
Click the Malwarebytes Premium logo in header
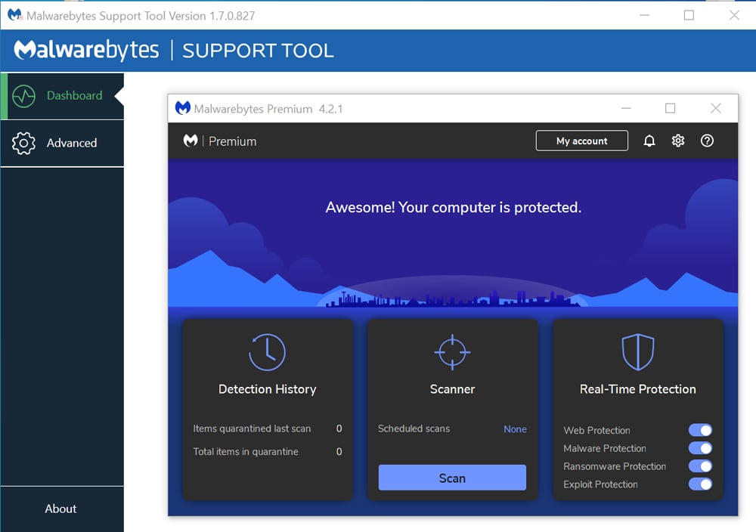coord(191,141)
